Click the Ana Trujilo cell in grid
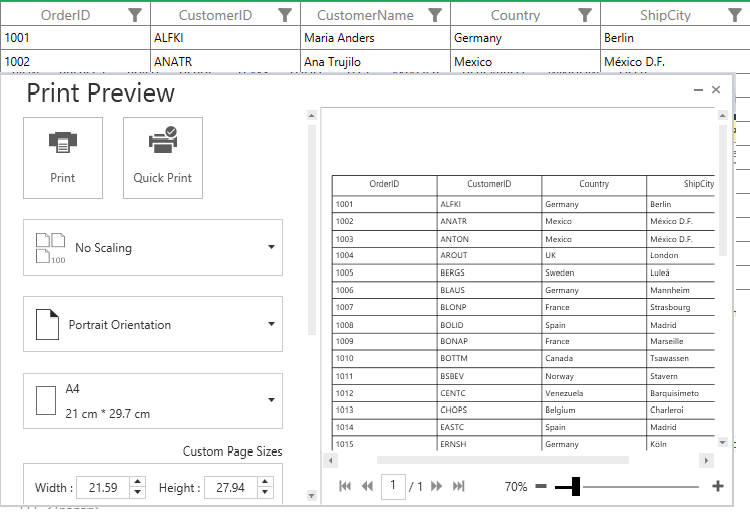Screen dimensions: 750x522 click(x=375, y=61)
